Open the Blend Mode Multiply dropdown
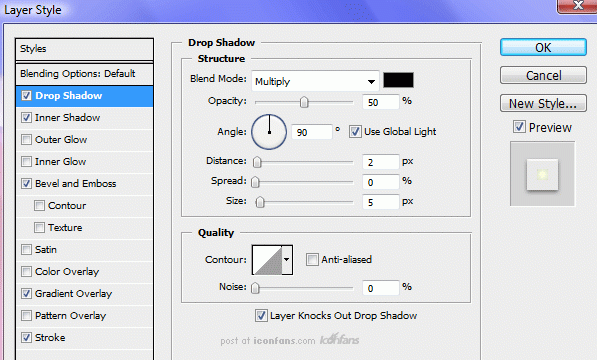The height and width of the screenshot is (360, 597). [x=315, y=81]
